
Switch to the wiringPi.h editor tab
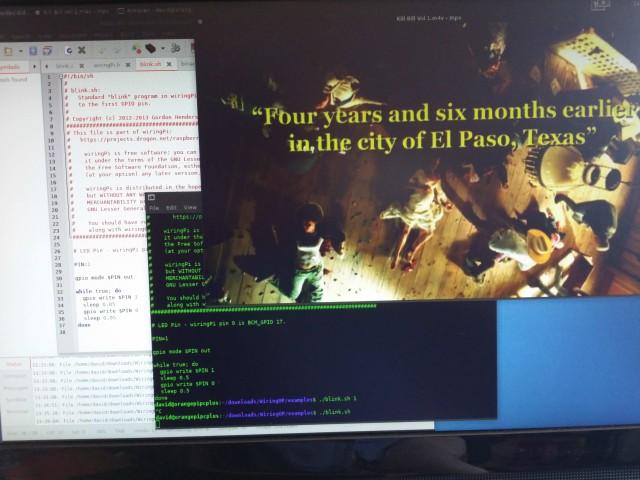tap(107, 65)
